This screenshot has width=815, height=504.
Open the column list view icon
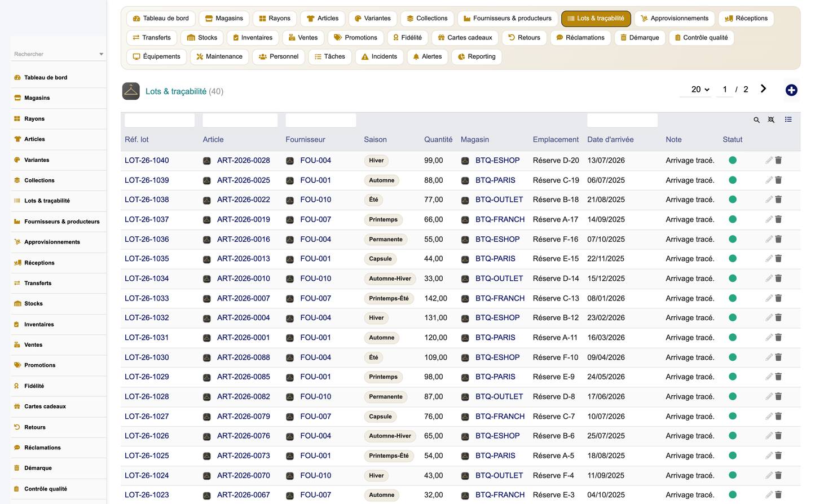(x=788, y=120)
